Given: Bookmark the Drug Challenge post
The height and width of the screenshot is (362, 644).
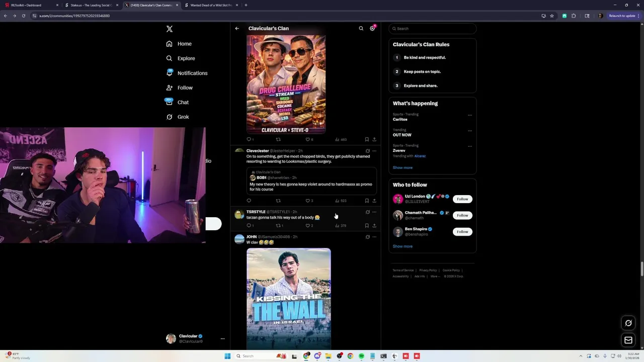Looking at the screenshot, I should [x=367, y=139].
